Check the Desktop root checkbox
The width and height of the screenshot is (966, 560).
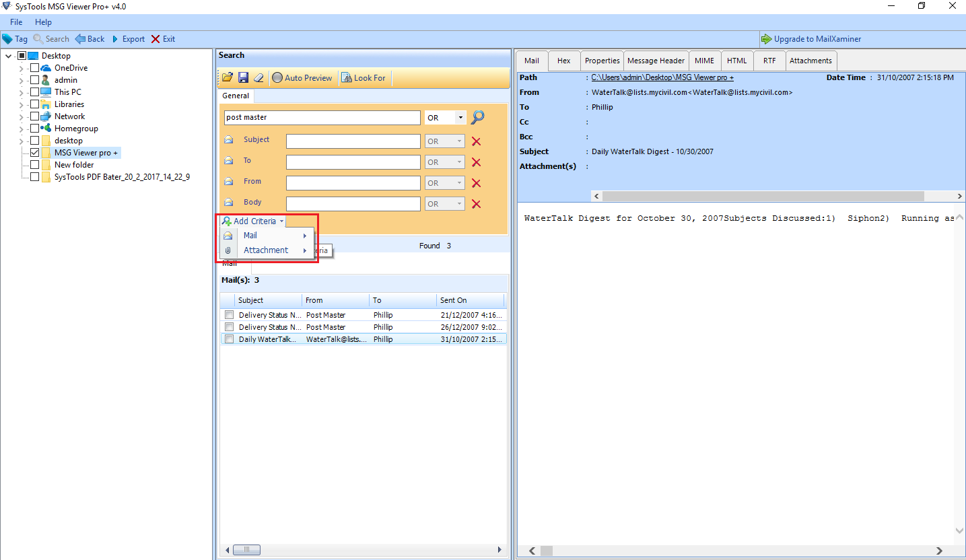22,56
